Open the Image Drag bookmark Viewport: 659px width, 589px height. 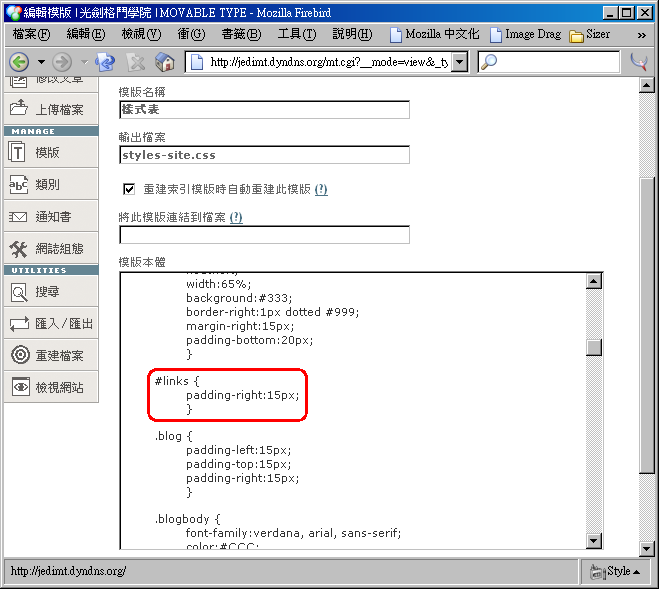[x=526, y=34]
